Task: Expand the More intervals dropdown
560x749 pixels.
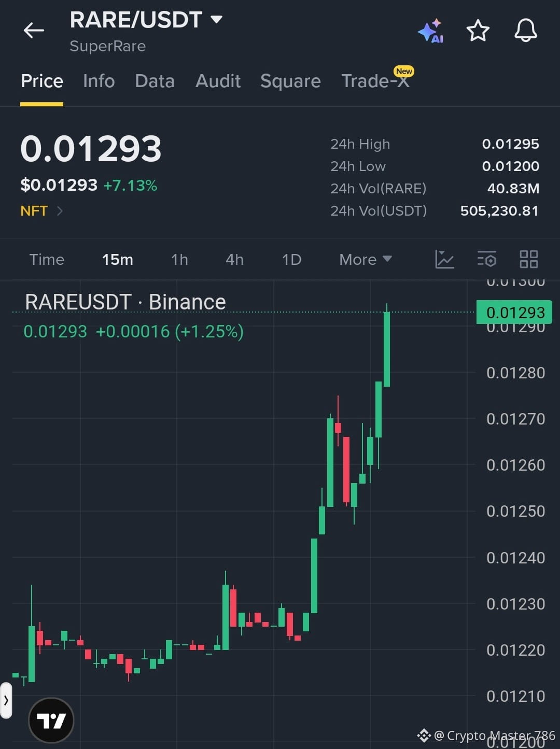Action: tap(366, 259)
